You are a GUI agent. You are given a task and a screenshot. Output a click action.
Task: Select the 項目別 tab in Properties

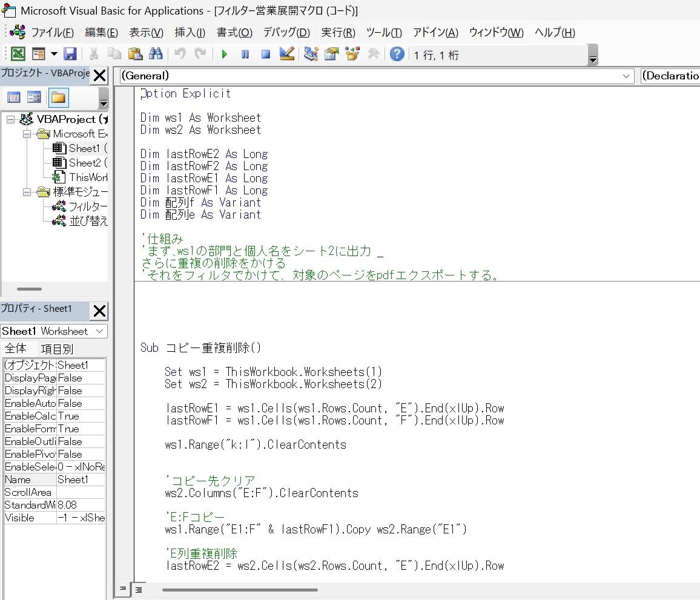(x=57, y=349)
